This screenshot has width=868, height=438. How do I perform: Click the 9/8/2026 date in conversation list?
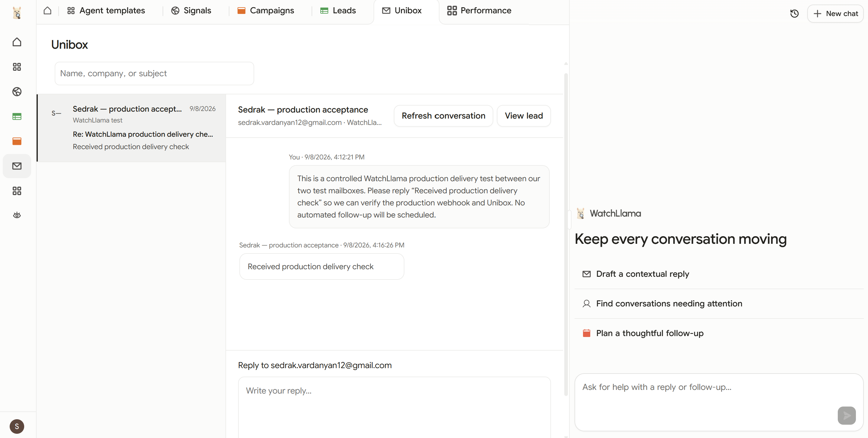point(202,109)
